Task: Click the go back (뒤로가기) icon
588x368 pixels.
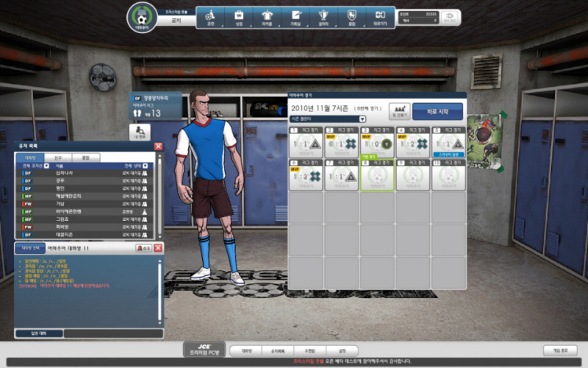Action: click(380, 17)
